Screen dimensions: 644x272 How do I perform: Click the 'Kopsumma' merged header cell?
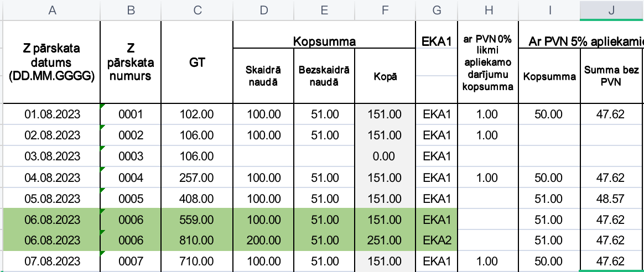click(324, 41)
